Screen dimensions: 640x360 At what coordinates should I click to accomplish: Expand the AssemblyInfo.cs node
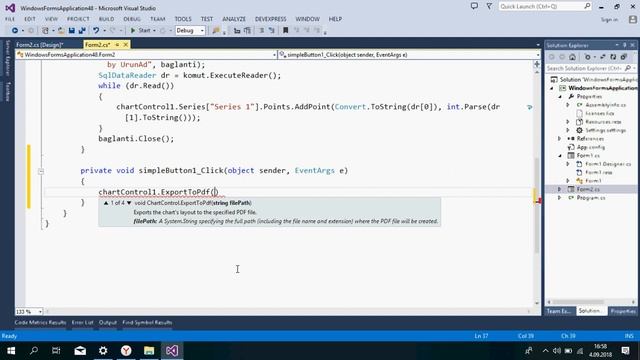coord(568,105)
